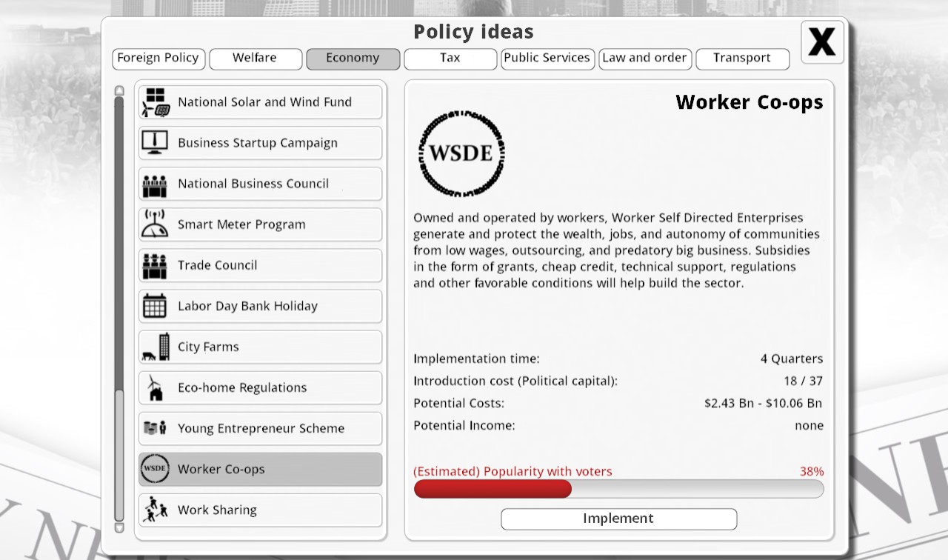This screenshot has height=560, width=948.
Task: Open the Trade Council policy
Action: coord(261,265)
